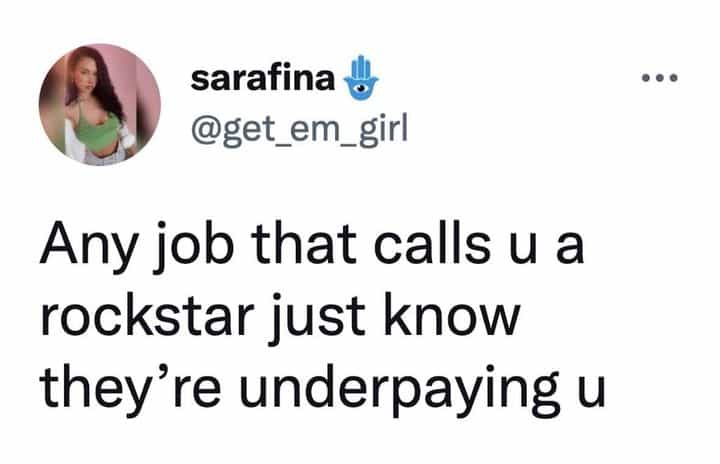The width and height of the screenshot is (720, 464).
Task: Click the words just know
Action: point(394,320)
